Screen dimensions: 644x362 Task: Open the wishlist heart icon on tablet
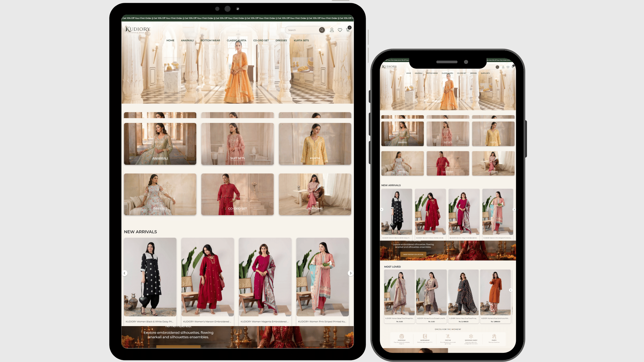340,30
